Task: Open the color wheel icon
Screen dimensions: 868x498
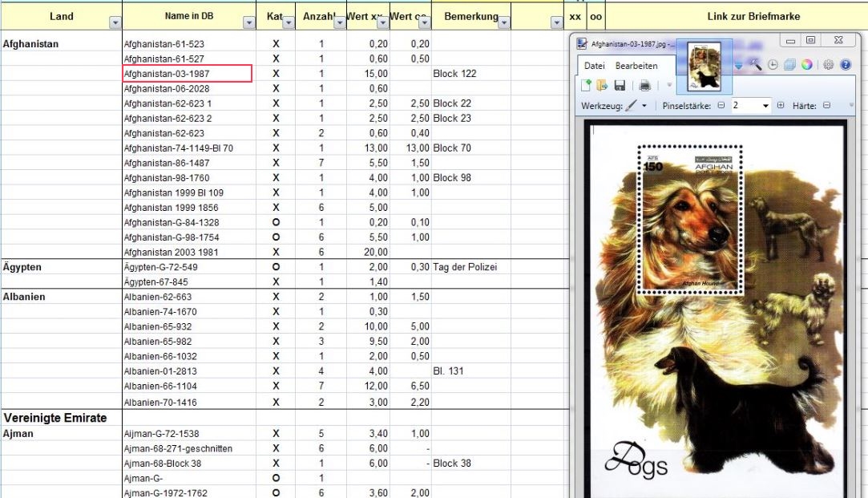Action: (x=807, y=65)
